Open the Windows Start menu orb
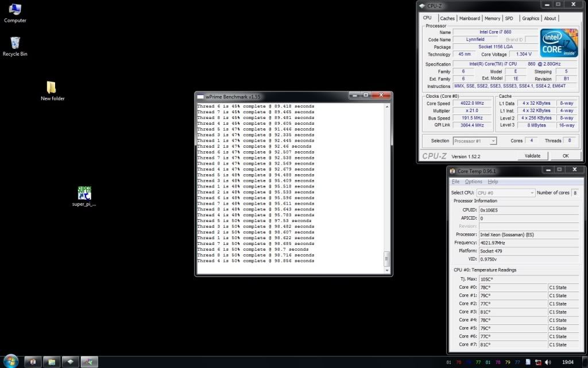 click(10, 362)
